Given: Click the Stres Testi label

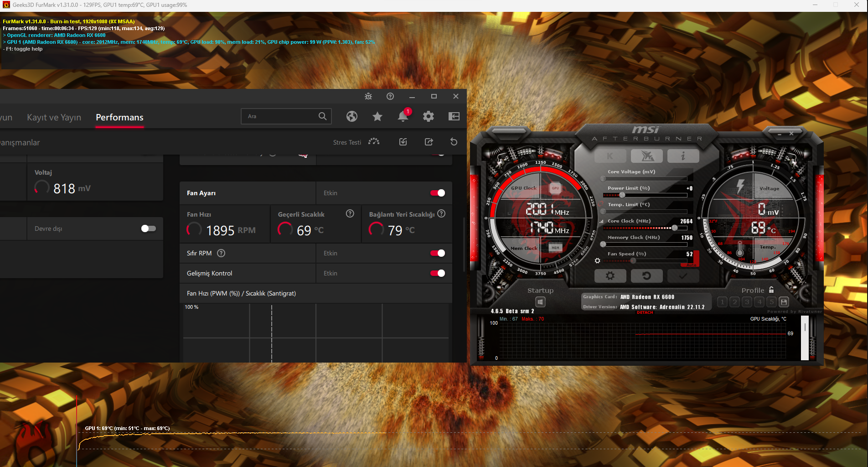Looking at the screenshot, I should (347, 142).
